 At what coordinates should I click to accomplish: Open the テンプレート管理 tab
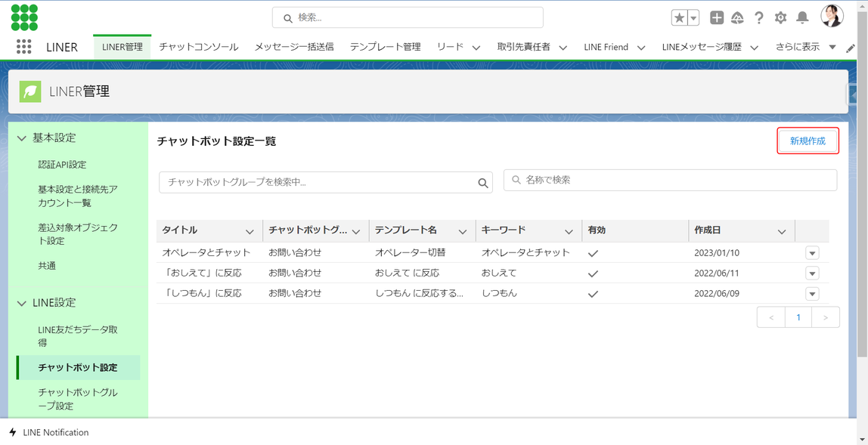386,47
